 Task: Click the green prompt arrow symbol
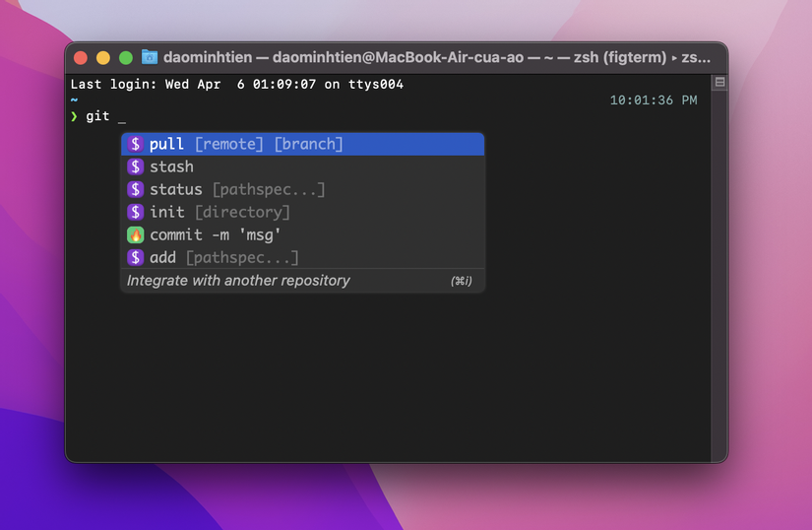74,116
